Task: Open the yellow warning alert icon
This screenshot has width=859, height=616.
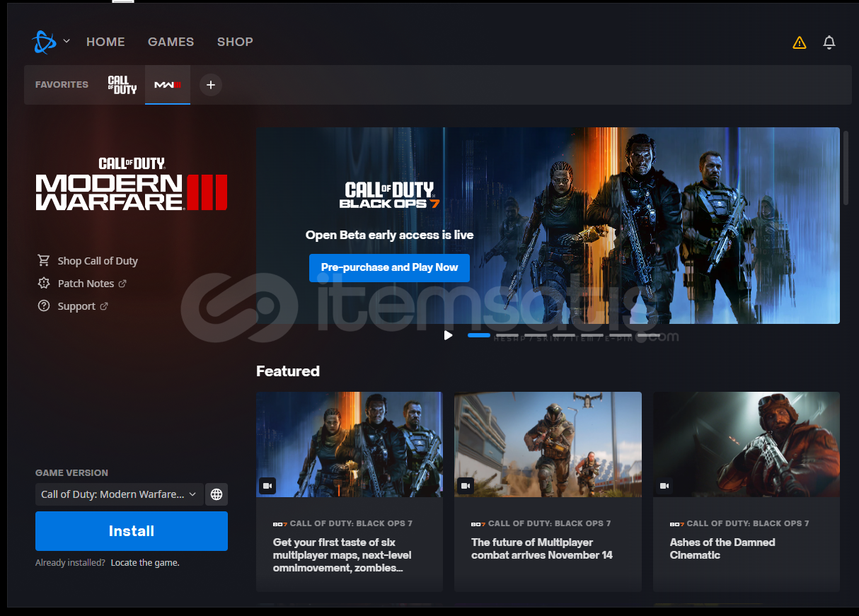Action: click(800, 42)
